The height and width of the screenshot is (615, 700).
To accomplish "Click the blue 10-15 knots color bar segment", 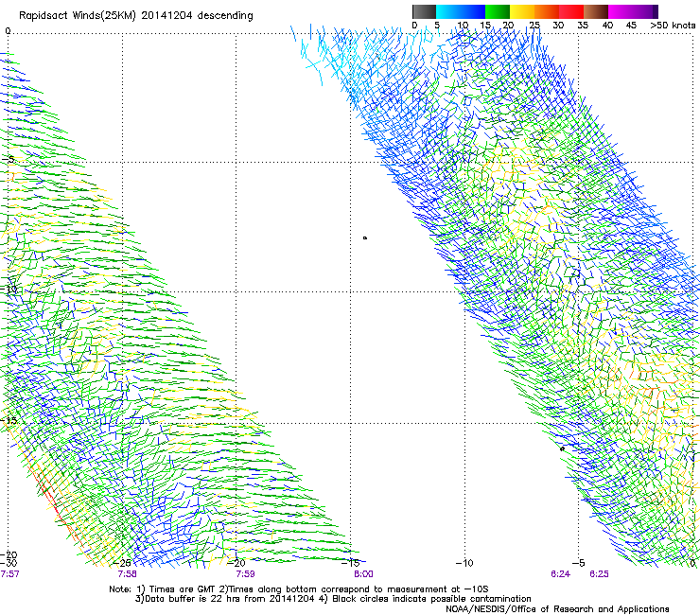I will tap(473, 11).
